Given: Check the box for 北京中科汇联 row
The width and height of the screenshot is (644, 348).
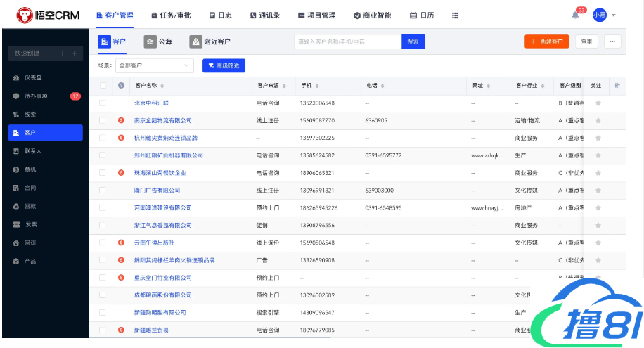Looking at the screenshot, I should (x=103, y=103).
